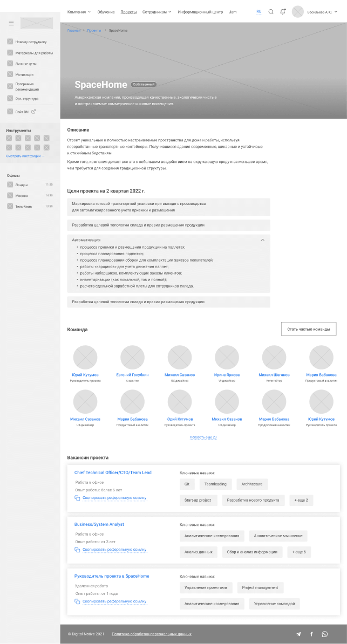This screenshot has height=644, width=347.
Task: Copy referral link for Chief Technical Officer
Action: pos(114,498)
